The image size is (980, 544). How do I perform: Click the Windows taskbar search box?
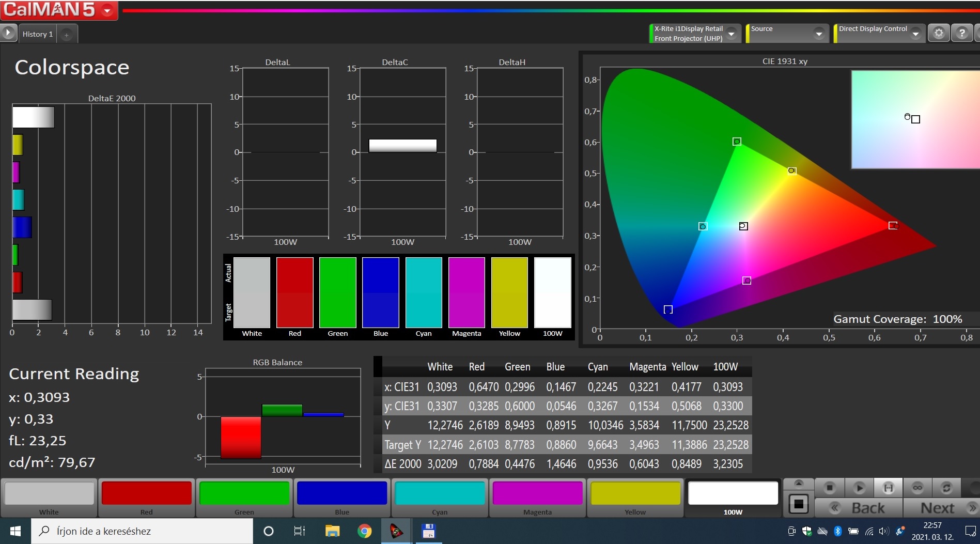tap(142, 531)
